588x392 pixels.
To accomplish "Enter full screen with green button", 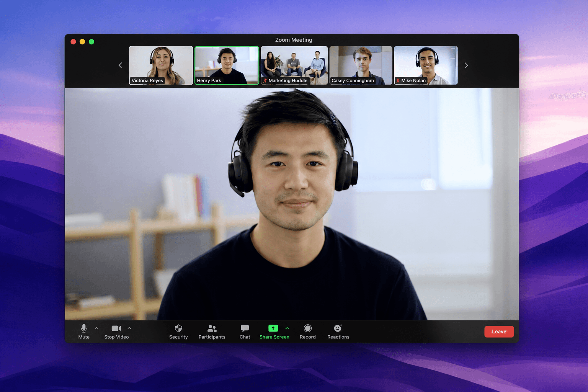I will 91,42.
